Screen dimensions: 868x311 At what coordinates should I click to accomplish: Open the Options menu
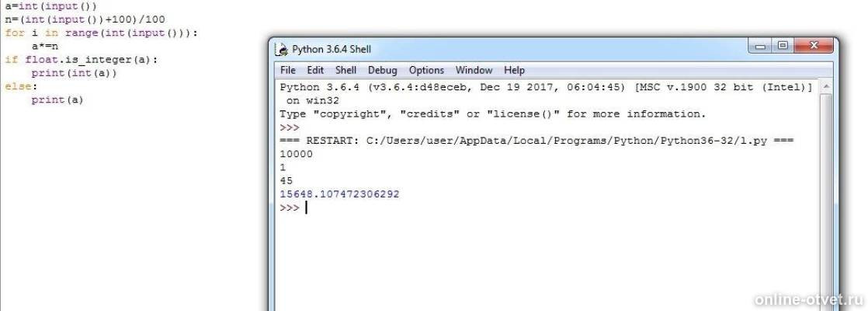[426, 71]
